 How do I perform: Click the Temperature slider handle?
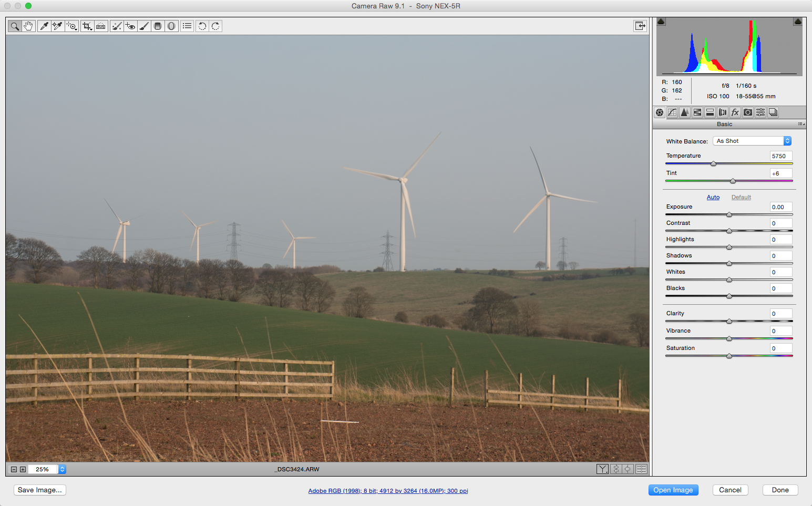[713, 164]
